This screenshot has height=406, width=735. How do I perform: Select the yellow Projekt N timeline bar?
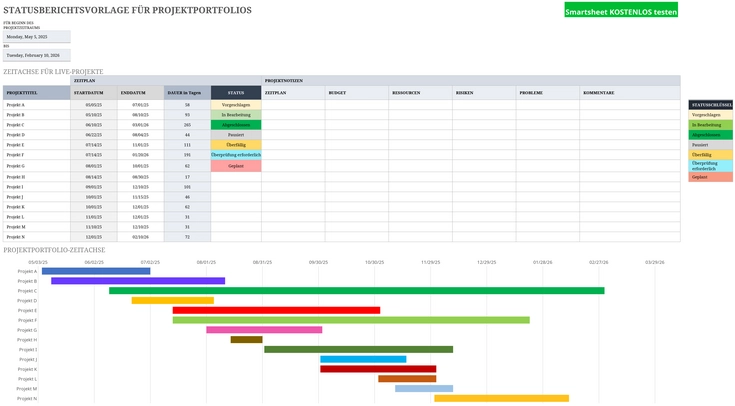click(x=502, y=398)
